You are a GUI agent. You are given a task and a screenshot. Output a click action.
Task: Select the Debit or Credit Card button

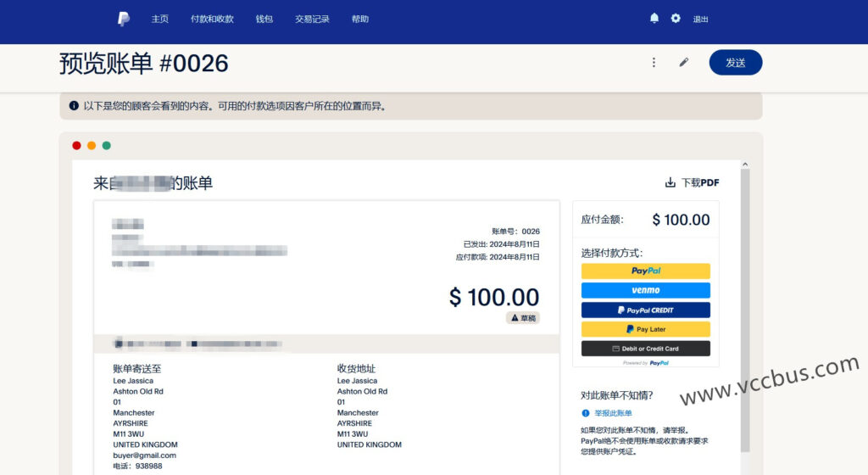pyautogui.click(x=645, y=349)
